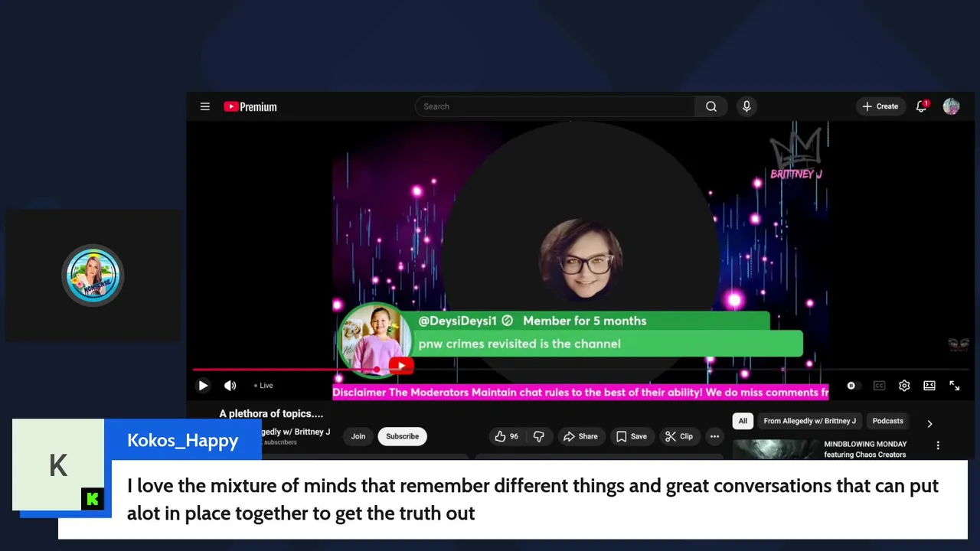Toggle closed captions CC button

click(879, 386)
